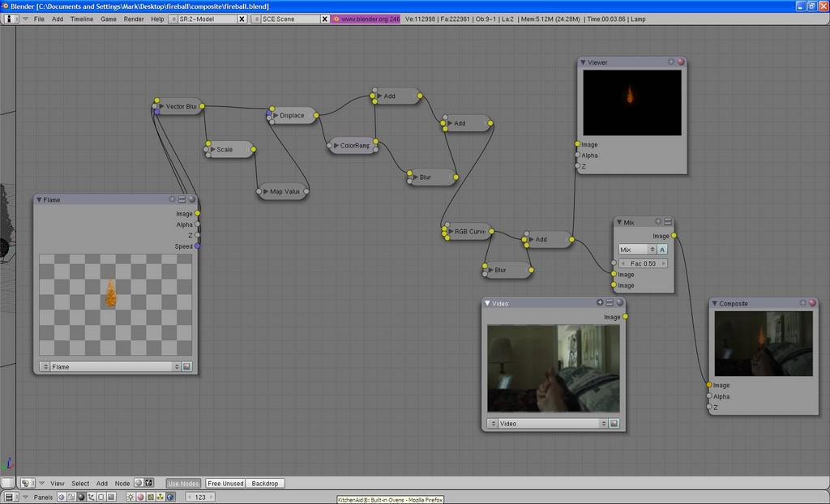The width and height of the screenshot is (830, 504).
Task: Browse images button in Flame node
Action: 187,366
